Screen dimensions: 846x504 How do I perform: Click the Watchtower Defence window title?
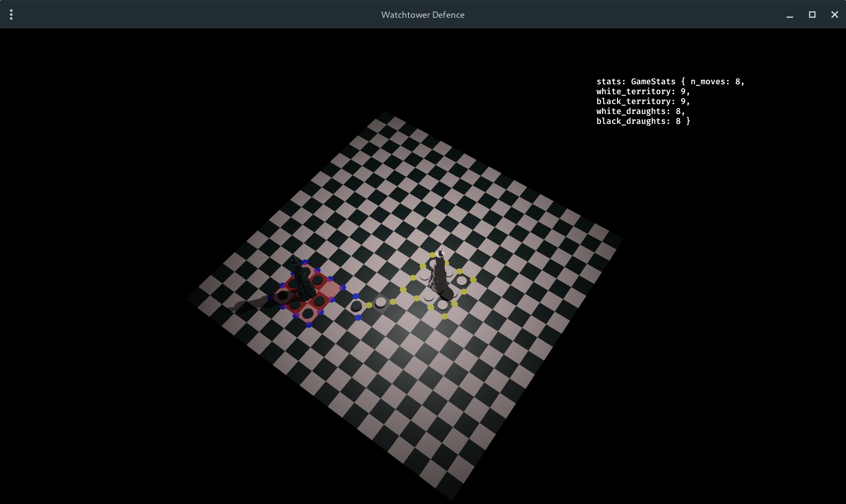click(x=423, y=15)
